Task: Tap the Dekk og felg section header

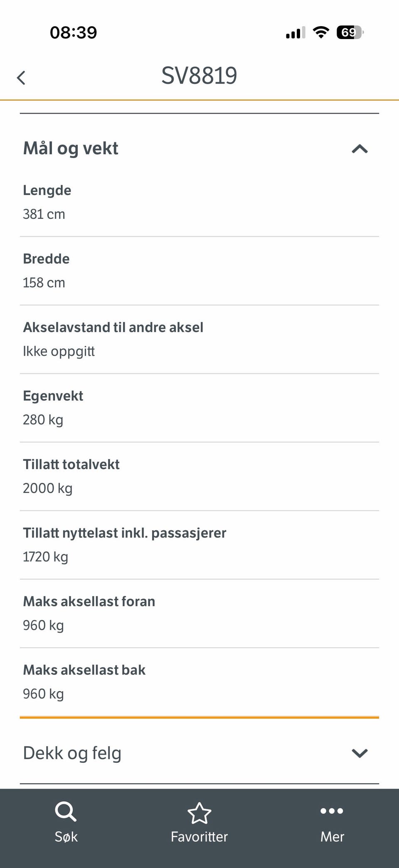Action: (199, 753)
